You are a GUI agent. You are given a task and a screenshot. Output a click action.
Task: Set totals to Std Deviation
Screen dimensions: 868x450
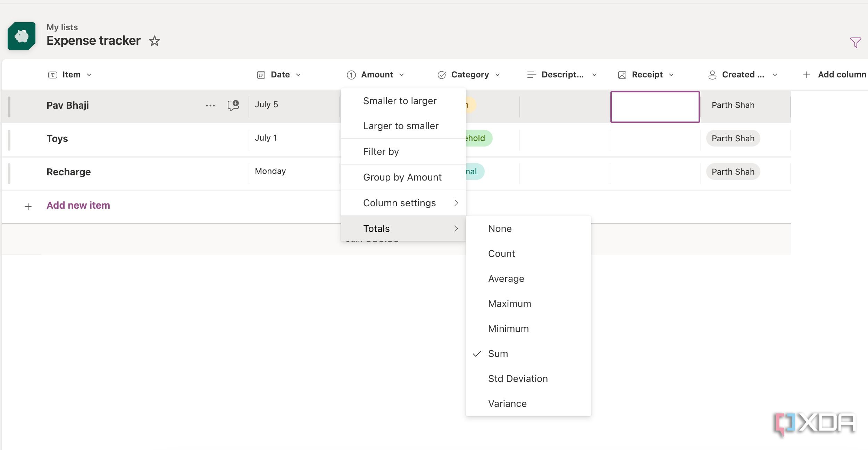coord(528,378)
